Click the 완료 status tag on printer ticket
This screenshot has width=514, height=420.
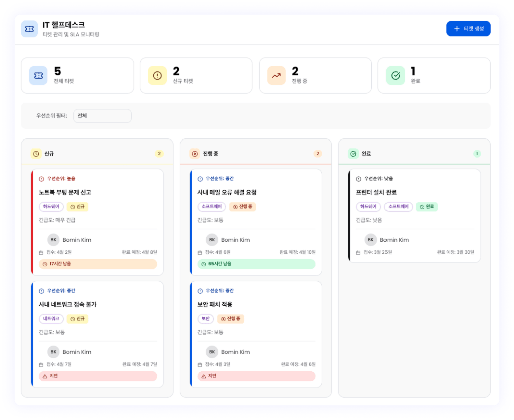[427, 207]
